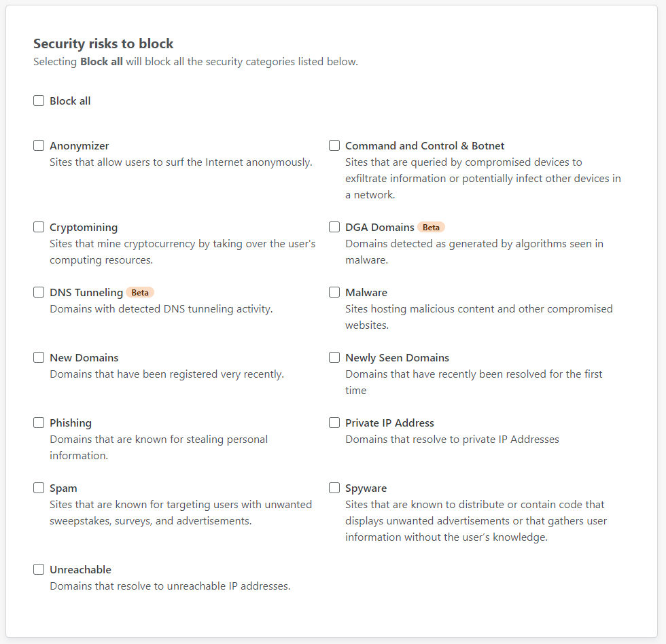This screenshot has width=666, height=644.
Task: Toggle the Malware checkbox
Action: point(334,293)
